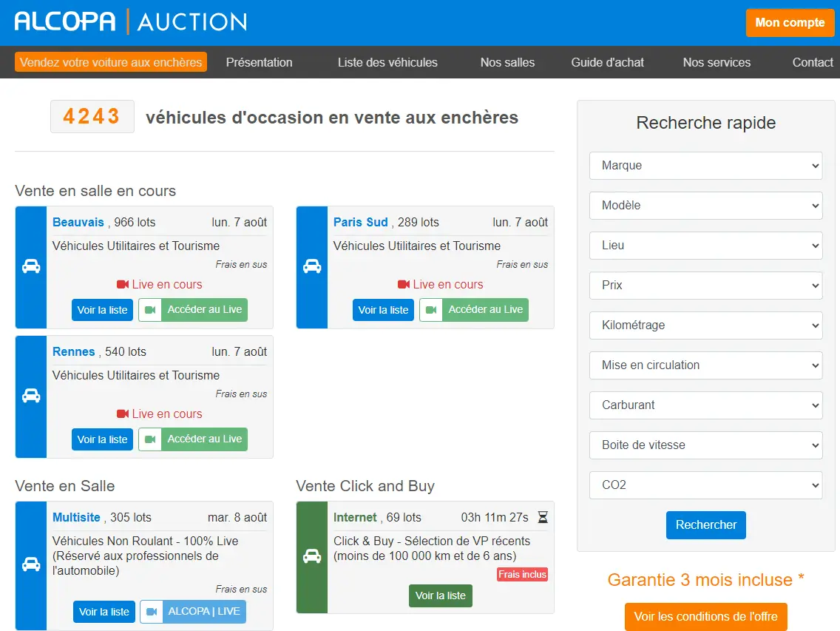Viewport: 840px width, 631px height.
Task: Open the Mise en circulation dropdown
Action: (705, 365)
